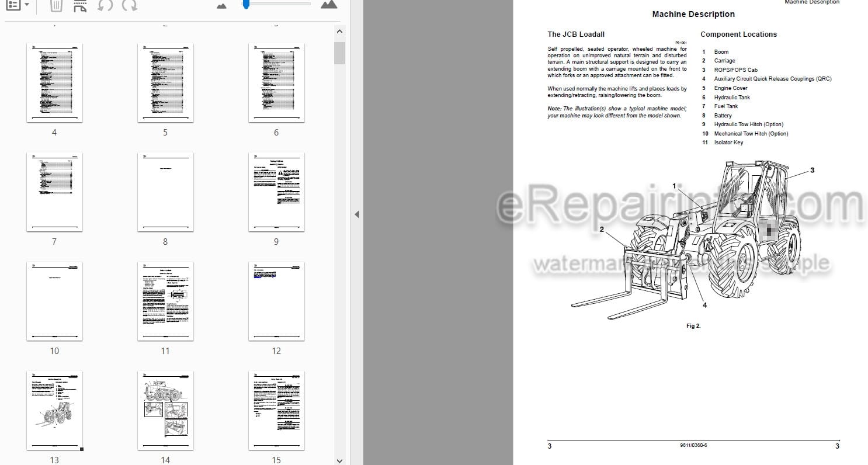Click the 'Mechanical Tow Hitch (Option)' entry

click(x=751, y=134)
